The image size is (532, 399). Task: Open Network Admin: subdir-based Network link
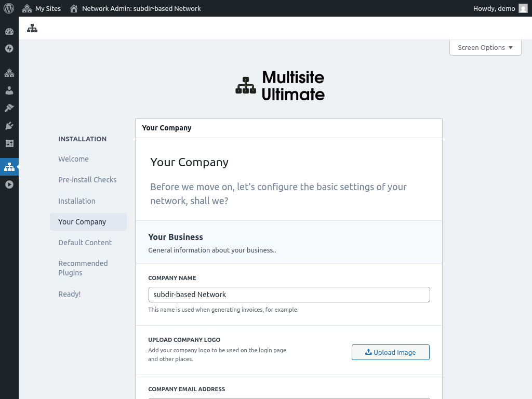(x=135, y=8)
